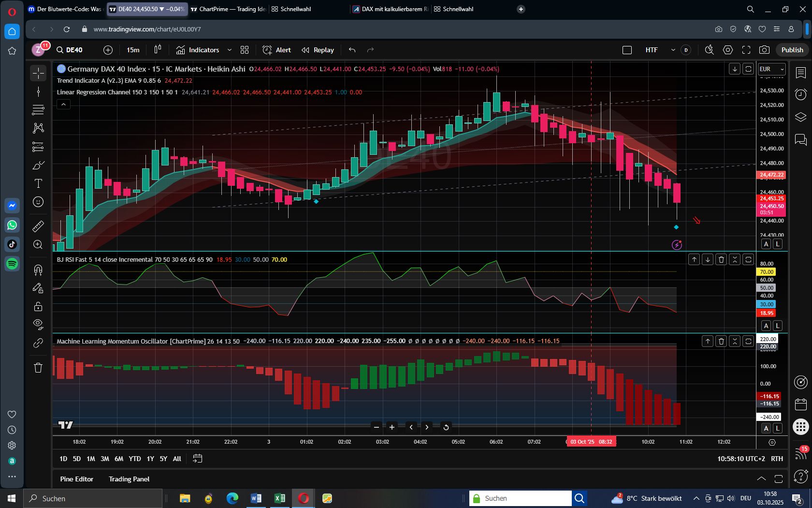Open the Trading Panel tab
The width and height of the screenshot is (812, 508).
(x=129, y=479)
